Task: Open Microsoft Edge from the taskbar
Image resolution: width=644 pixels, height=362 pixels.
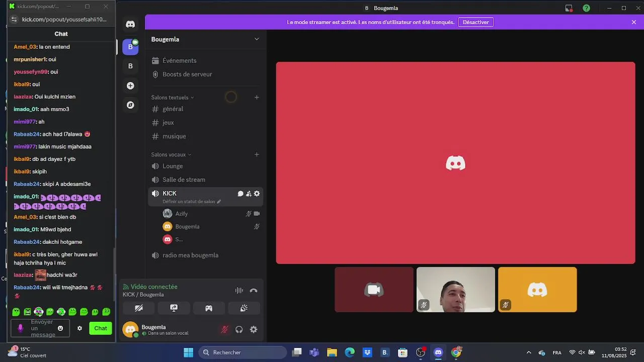Action: tap(350, 352)
